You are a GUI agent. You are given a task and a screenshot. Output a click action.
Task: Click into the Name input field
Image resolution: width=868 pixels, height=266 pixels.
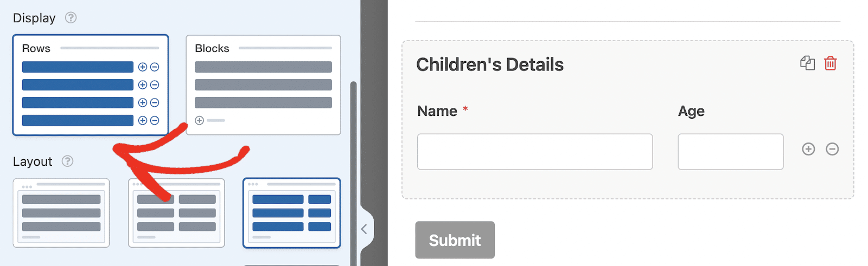(x=535, y=152)
